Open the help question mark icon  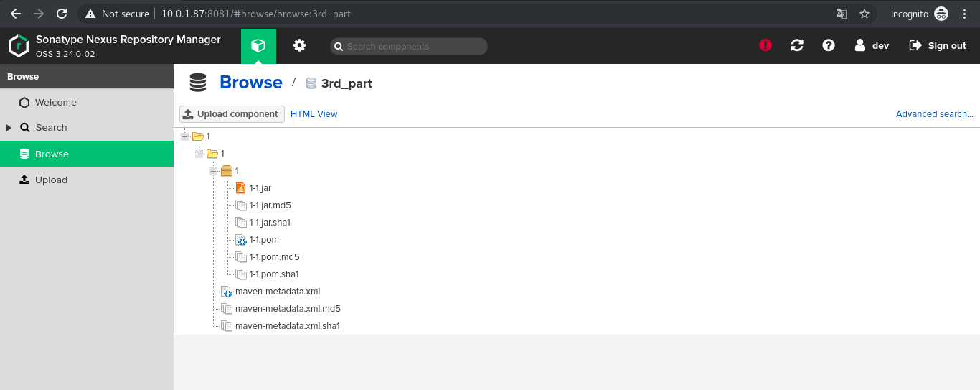(829, 45)
